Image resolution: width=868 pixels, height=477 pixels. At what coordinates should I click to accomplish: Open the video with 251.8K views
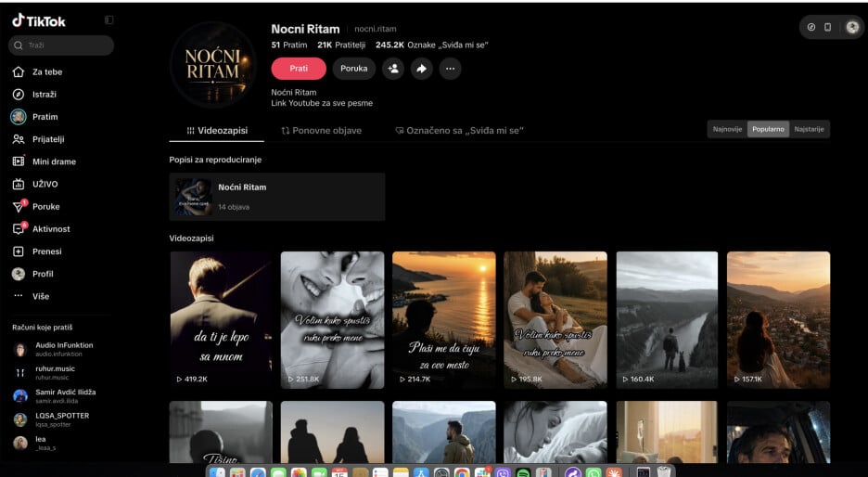(332, 319)
